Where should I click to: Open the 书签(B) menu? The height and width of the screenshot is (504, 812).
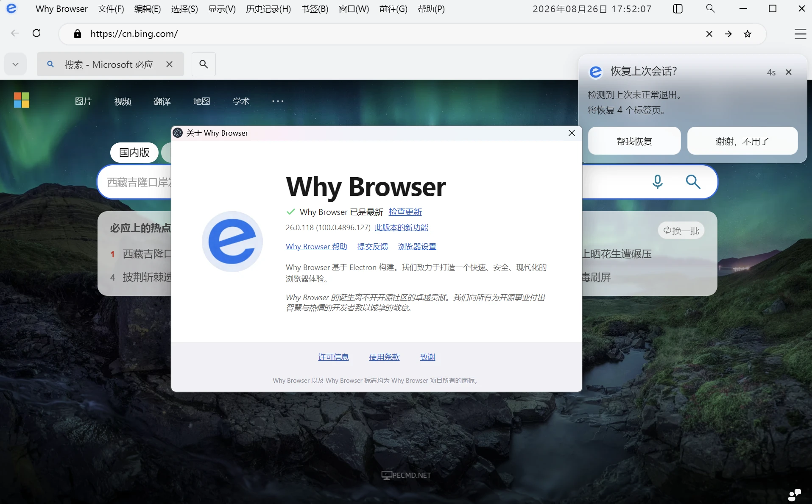point(315,9)
